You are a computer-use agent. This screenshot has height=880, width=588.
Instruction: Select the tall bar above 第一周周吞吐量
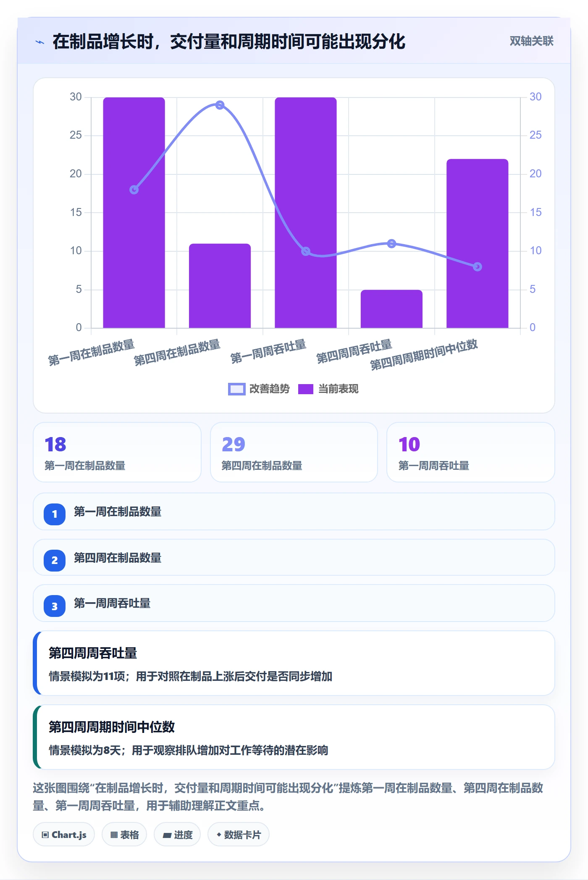coord(306,213)
